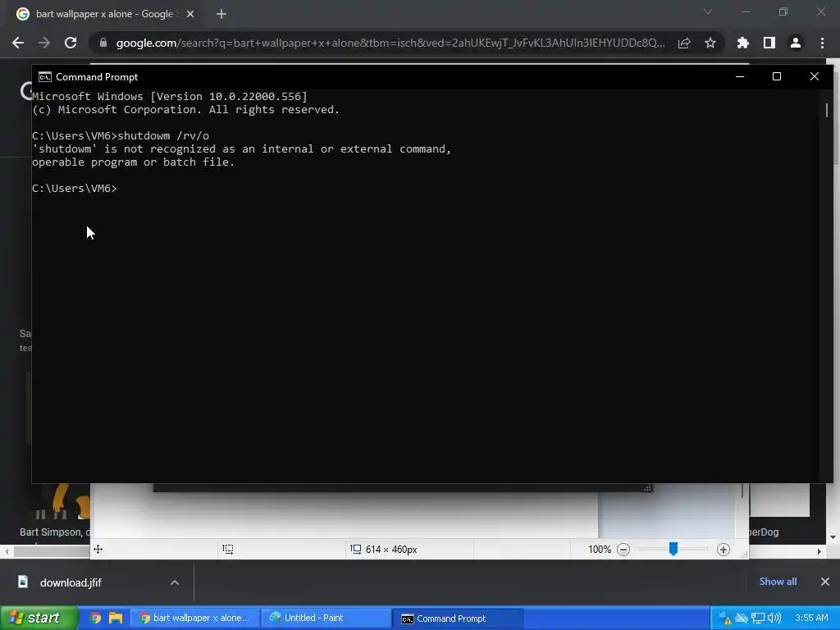Share this page from the address bar
This screenshot has width=840, height=630.
tap(684, 43)
